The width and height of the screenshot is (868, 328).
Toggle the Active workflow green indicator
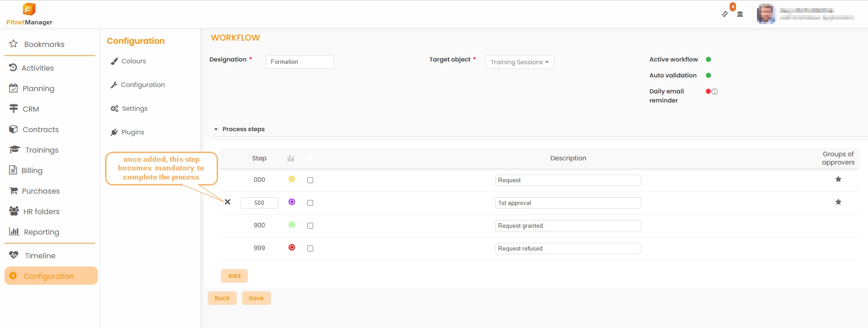point(708,60)
